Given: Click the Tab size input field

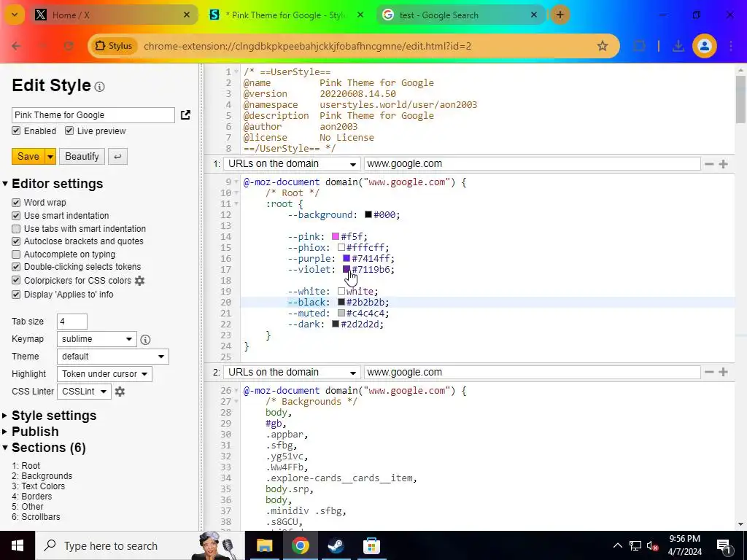Looking at the screenshot, I should coord(72,322).
